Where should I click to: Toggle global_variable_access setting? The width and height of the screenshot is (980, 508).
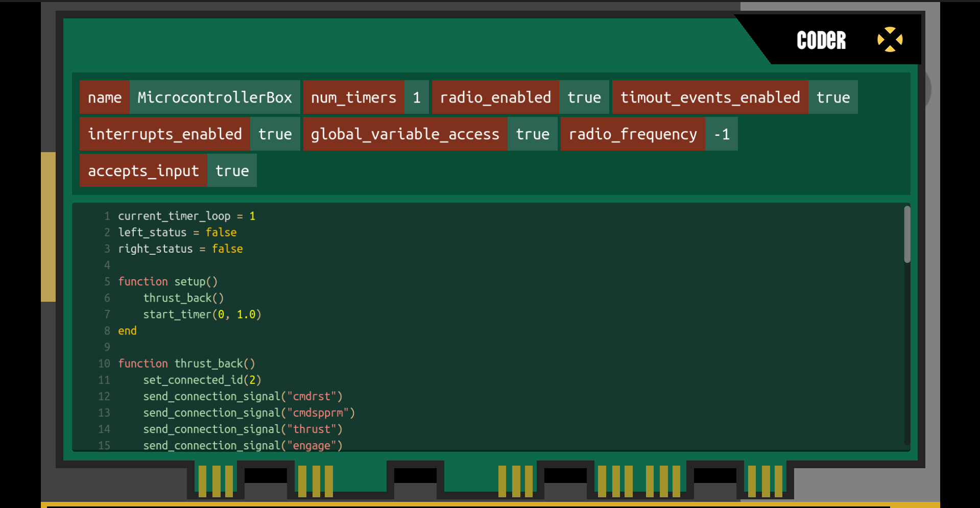coord(532,134)
